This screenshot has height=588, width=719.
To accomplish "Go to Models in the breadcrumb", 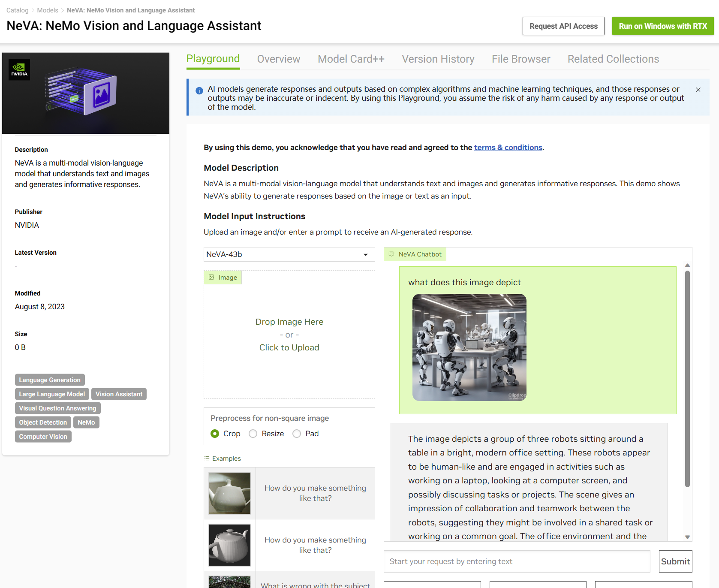I will [x=48, y=10].
